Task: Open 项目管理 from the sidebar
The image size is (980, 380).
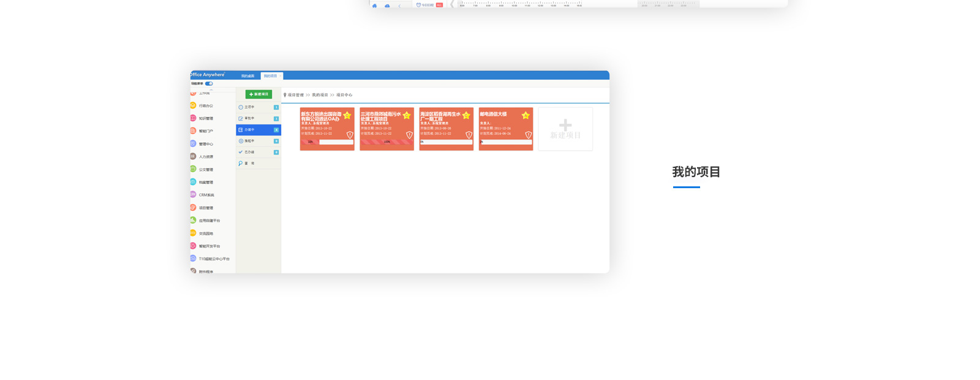Action: [x=193, y=207]
